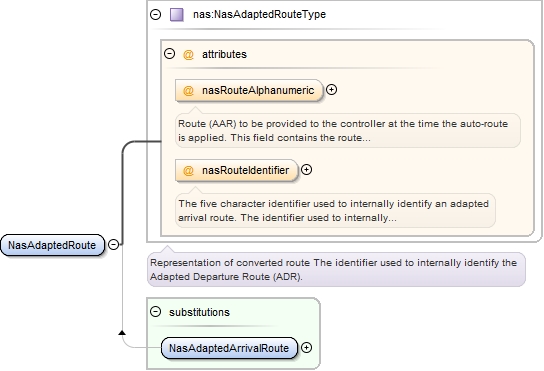Click the substitutions heading text
The width and height of the screenshot is (544, 371).
click(x=199, y=312)
